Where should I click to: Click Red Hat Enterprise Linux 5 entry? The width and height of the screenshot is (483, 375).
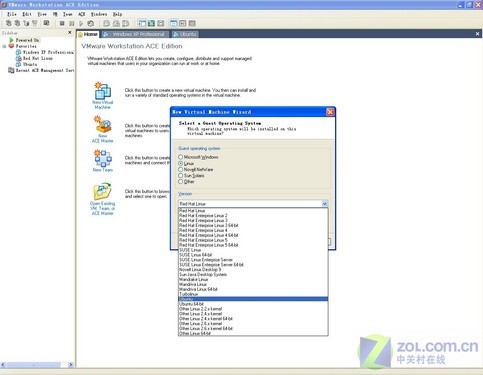pos(253,240)
